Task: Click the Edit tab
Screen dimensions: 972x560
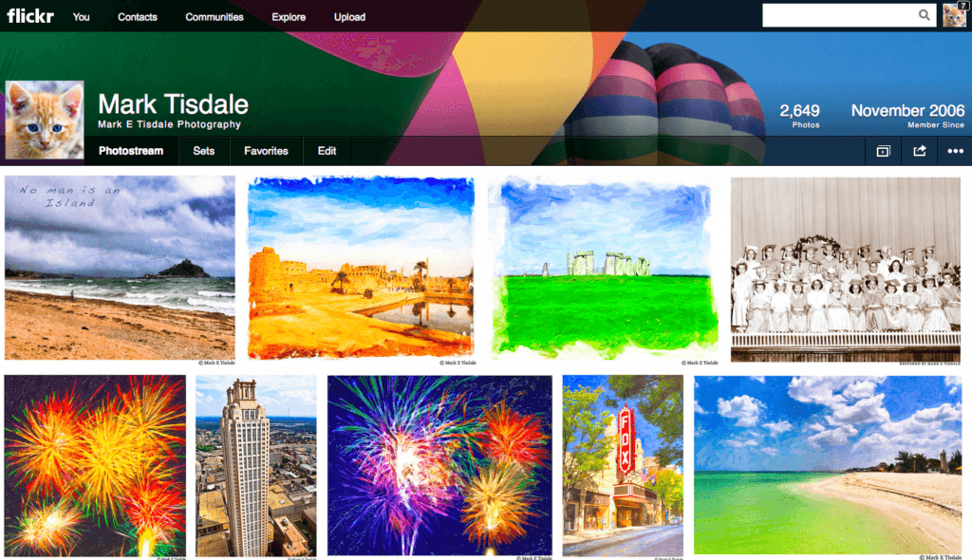Action: (x=327, y=151)
